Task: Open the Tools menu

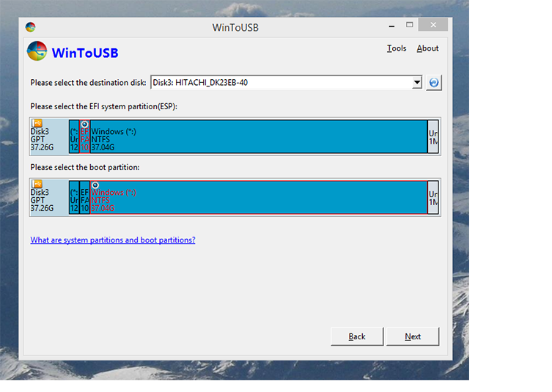Action: 397,48
